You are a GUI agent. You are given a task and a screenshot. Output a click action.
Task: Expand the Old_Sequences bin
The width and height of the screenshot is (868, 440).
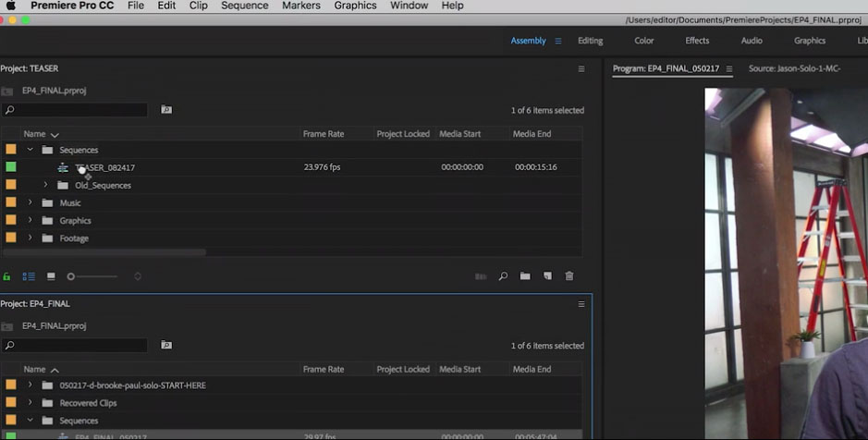pyautogui.click(x=46, y=185)
